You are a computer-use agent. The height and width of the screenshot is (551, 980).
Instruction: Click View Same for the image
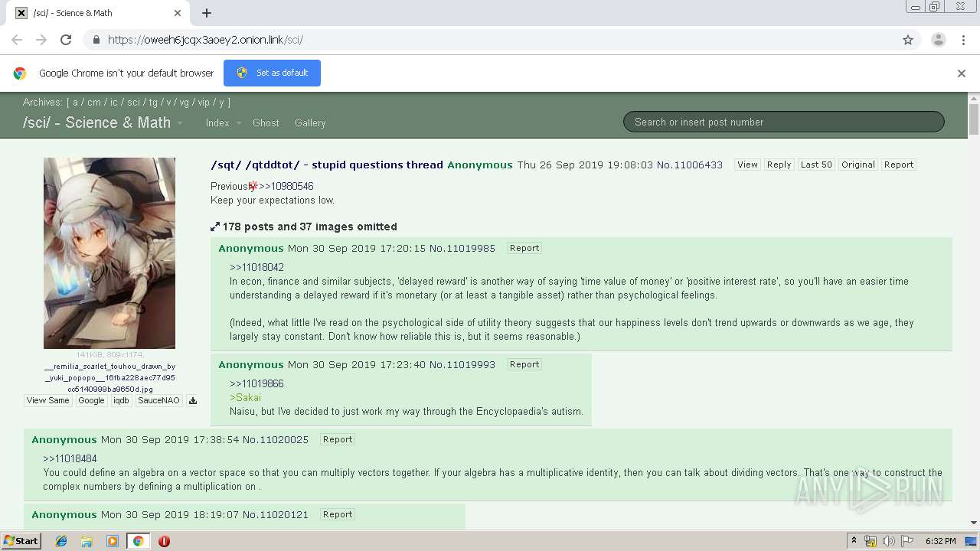[47, 400]
